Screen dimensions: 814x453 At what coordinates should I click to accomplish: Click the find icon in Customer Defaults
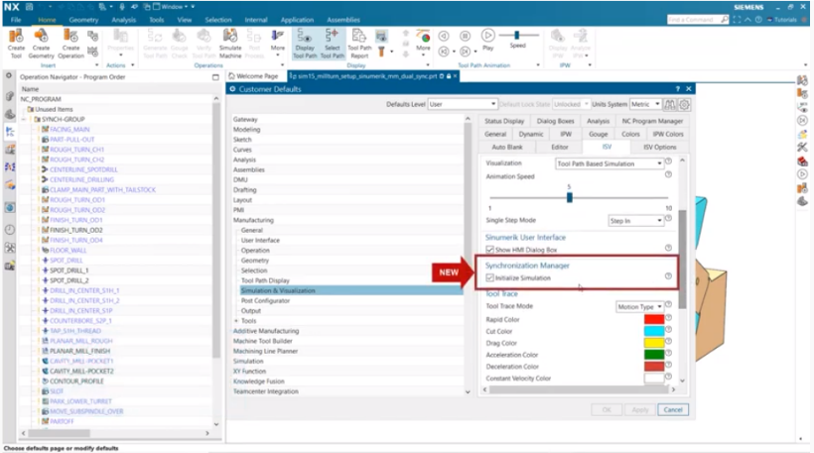point(670,104)
